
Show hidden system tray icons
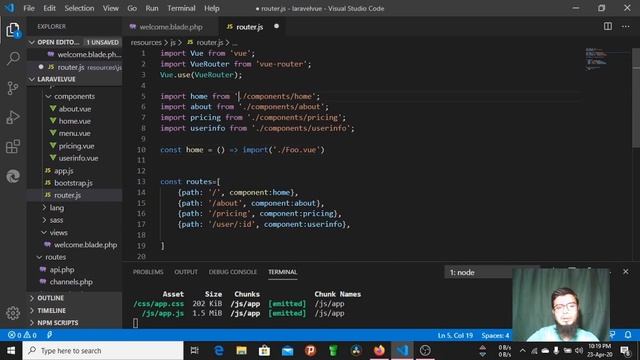(x=522, y=351)
